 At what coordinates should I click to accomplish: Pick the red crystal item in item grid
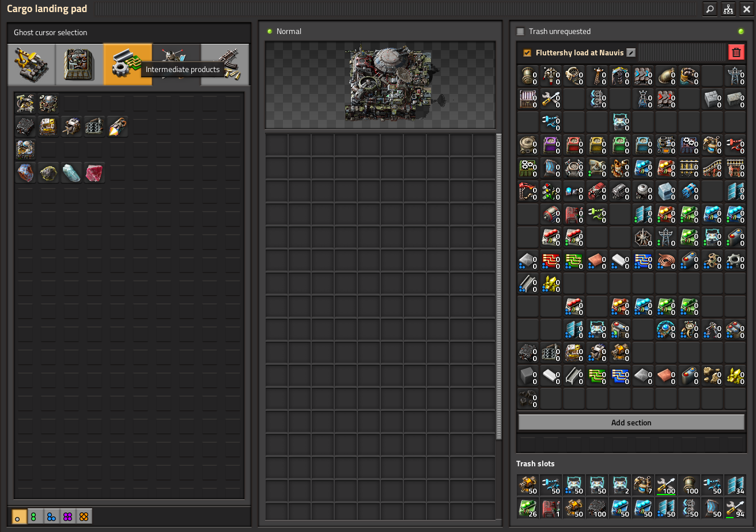point(94,173)
